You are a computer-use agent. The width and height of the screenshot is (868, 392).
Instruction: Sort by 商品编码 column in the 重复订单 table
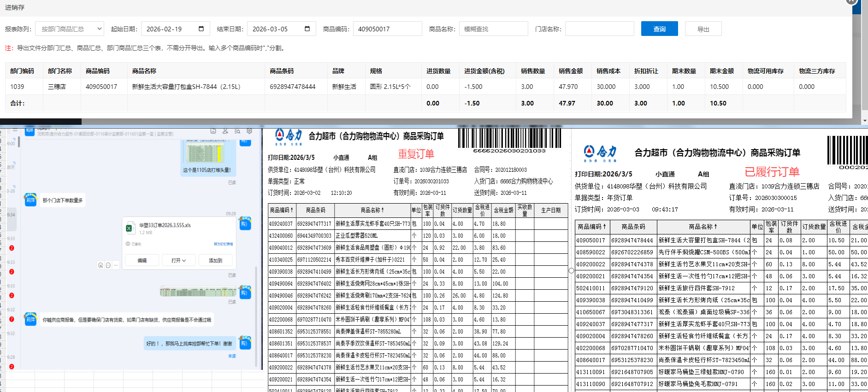pos(281,210)
